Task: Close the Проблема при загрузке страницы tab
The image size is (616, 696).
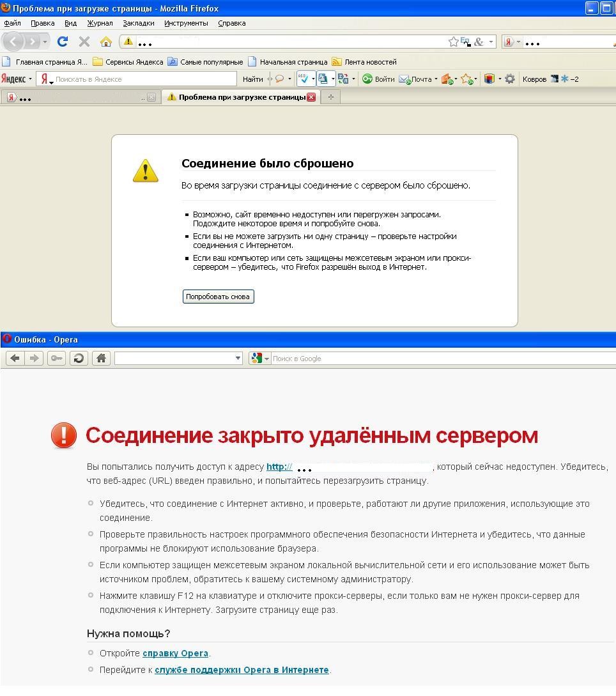Action: tap(312, 97)
